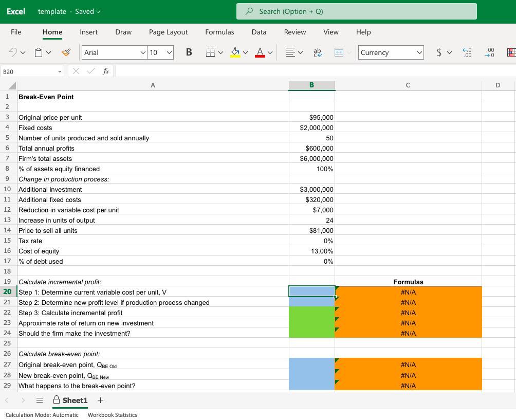The width and height of the screenshot is (516, 420).
Task: Open the Formulas ribbon tab
Action: pyautogui.click(x=219, y=32)
